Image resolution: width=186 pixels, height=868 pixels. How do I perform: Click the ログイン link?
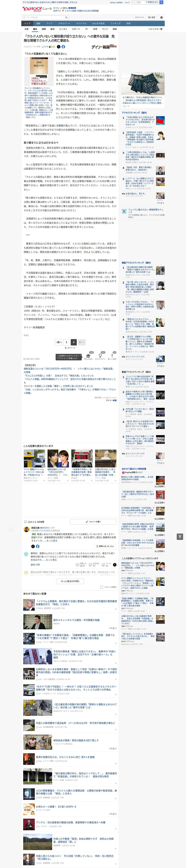(57, 11)
